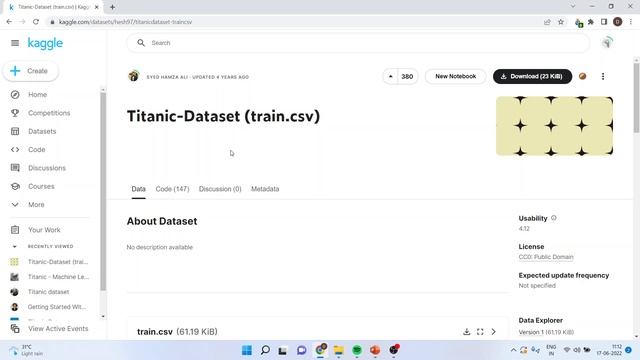The width and height of the screenshot is (640, 360).
Task: Open Competitions in sidebar
Action: pos(49,113)
